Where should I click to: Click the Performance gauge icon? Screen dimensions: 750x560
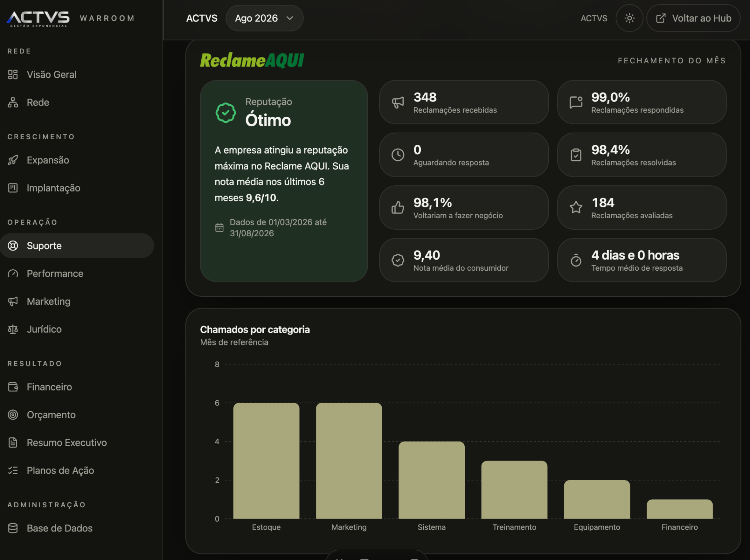pyautogui.click(x=13, y=274)
